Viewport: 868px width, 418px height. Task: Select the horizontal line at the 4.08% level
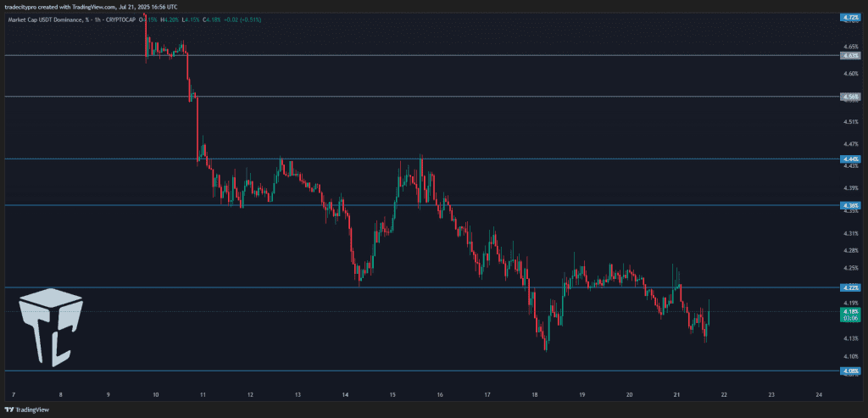[x=420, y=371]
